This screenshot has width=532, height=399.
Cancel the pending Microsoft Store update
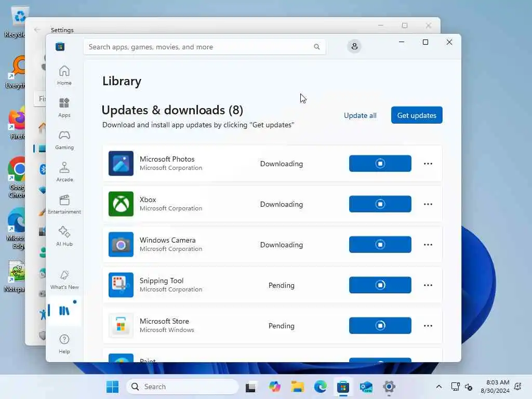pos(380,325)
